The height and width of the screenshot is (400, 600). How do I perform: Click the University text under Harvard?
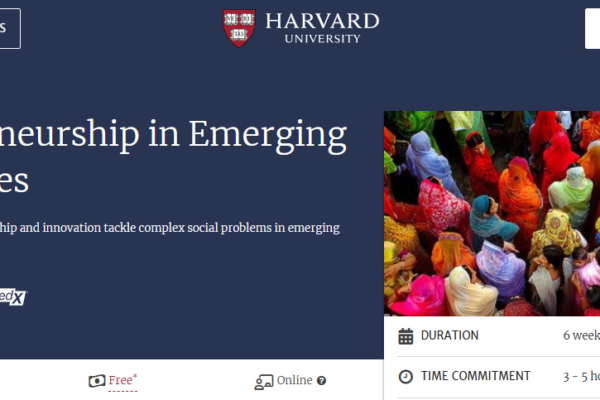coord(321,38)
